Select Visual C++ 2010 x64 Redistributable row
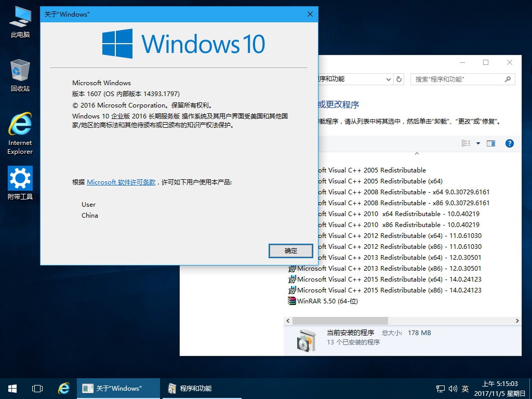 pos(399,214)
